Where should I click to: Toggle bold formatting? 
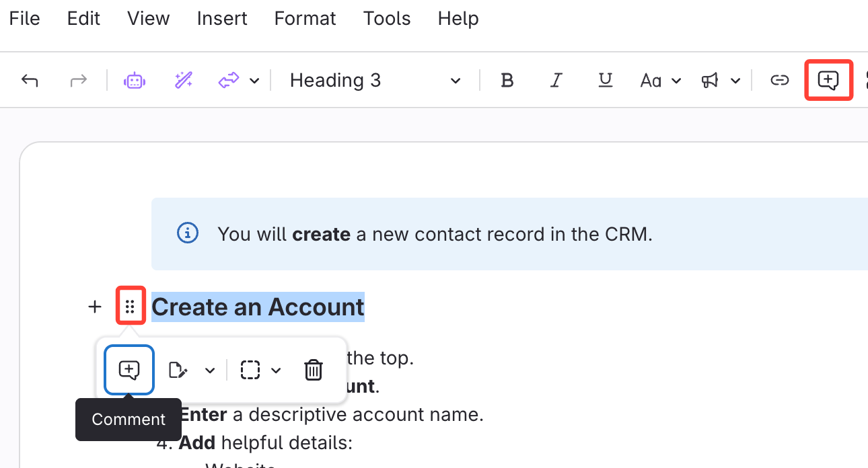pyautogui.click(x=507, y=81)
